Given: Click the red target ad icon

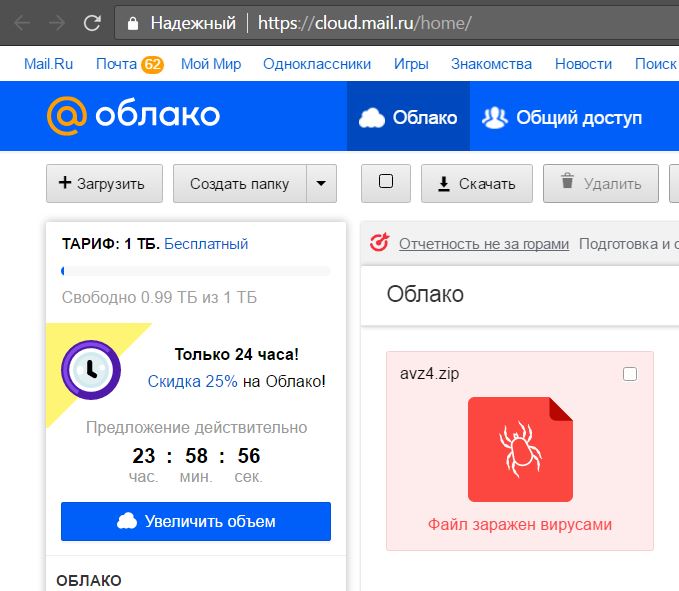Looking at the screenshot, I should tap(379, 243).
